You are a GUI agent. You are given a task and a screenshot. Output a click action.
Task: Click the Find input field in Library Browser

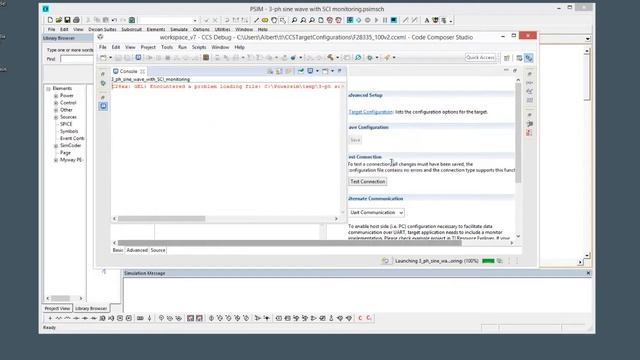(x=77, y=59)
